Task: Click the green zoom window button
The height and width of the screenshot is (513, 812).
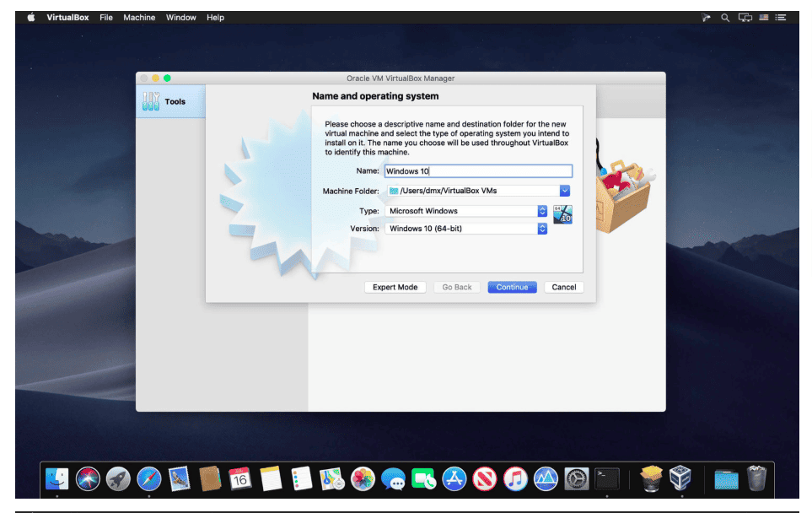Action: click(x=167, y=78)
